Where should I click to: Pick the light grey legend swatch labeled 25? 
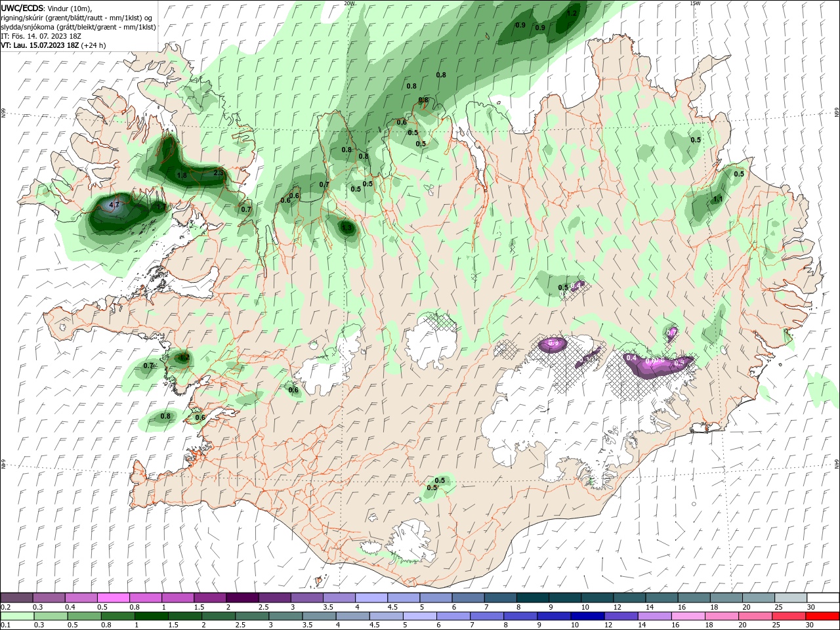[791, 598]
